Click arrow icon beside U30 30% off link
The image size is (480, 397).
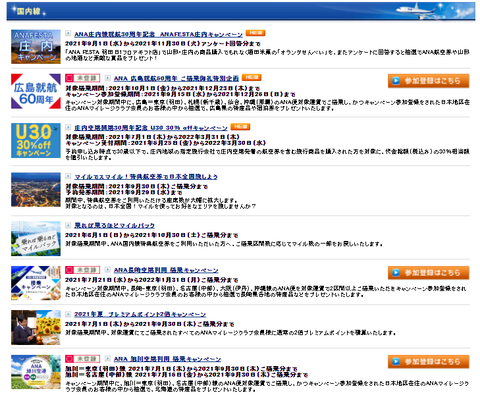tap(68, 127)
